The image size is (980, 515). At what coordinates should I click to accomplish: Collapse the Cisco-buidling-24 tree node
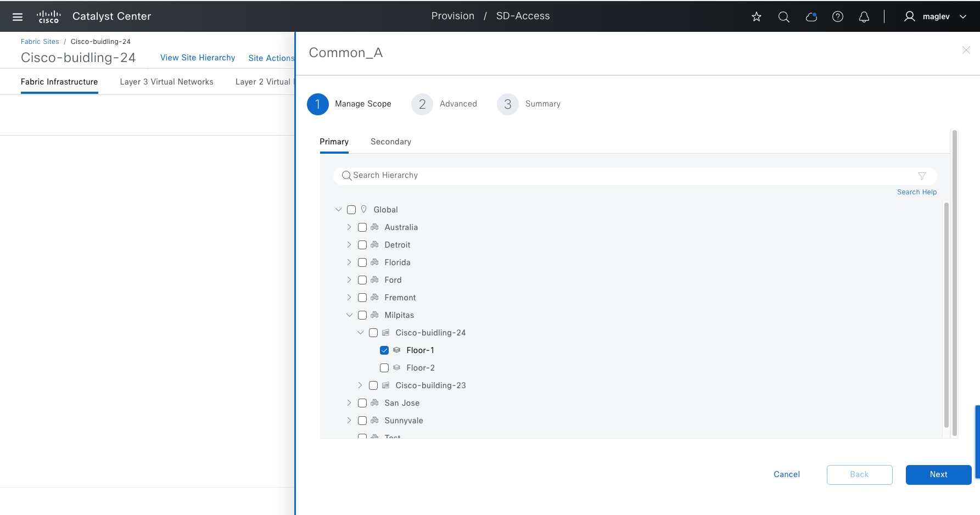pos(361,332)
